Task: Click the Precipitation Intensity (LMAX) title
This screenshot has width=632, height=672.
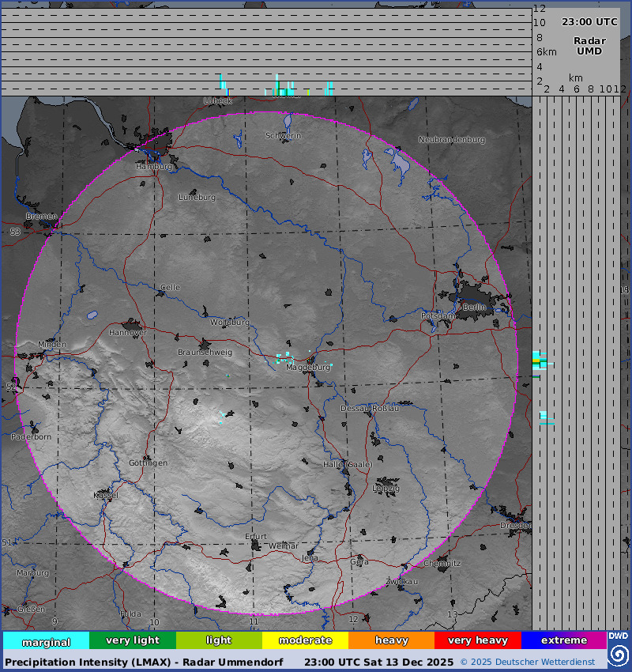Action: [150, 662]
